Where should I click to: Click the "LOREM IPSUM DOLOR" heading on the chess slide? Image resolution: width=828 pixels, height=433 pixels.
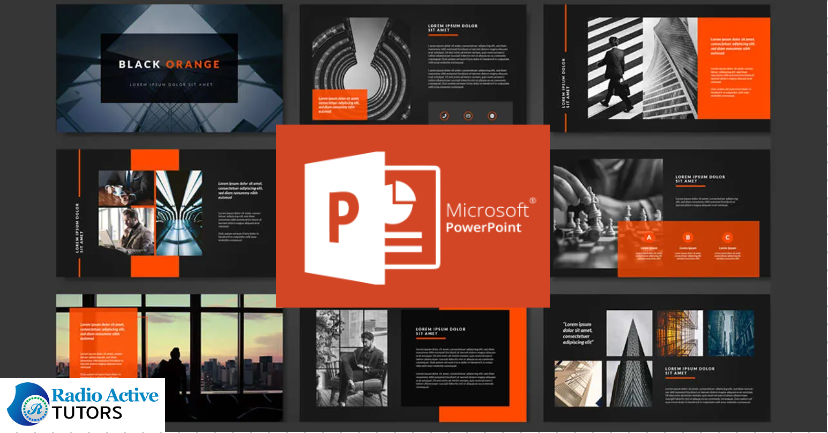point(700,179)
